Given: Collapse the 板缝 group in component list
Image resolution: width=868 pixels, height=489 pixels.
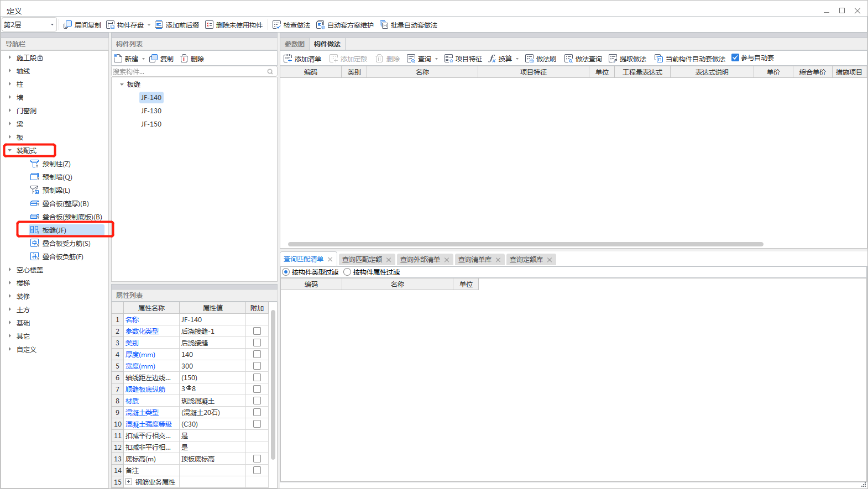Looking at the screenshot, I should click(x=122, y=85).
